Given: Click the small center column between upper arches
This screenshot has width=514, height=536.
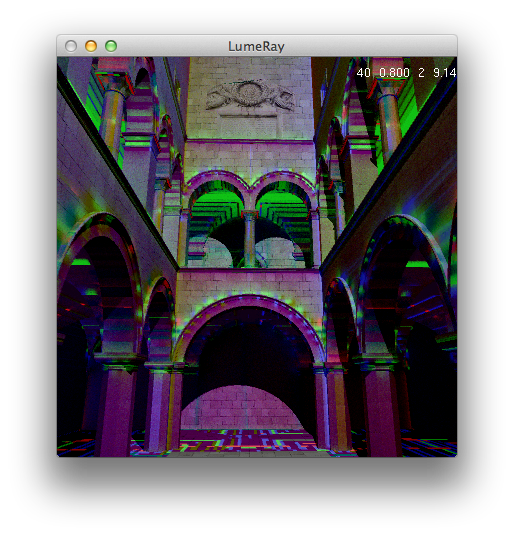Looking at the screenshot, I should click(x=250, y=238).
